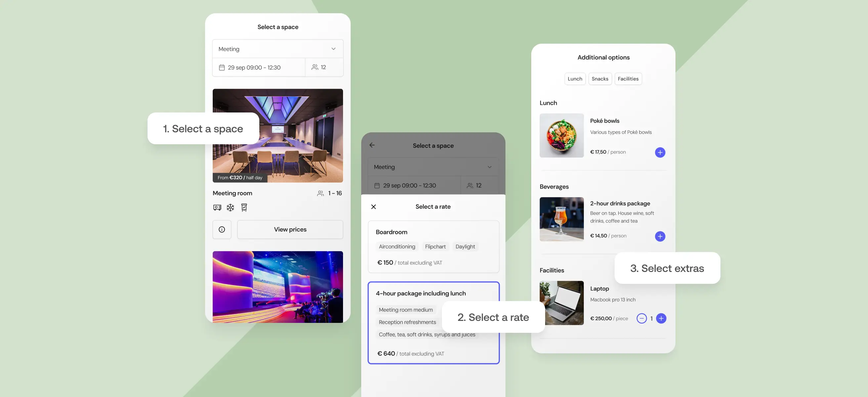Decrease laptop quantity with the minus stepper
This screenshot has width=868, height=397.
tap(641, 319)
